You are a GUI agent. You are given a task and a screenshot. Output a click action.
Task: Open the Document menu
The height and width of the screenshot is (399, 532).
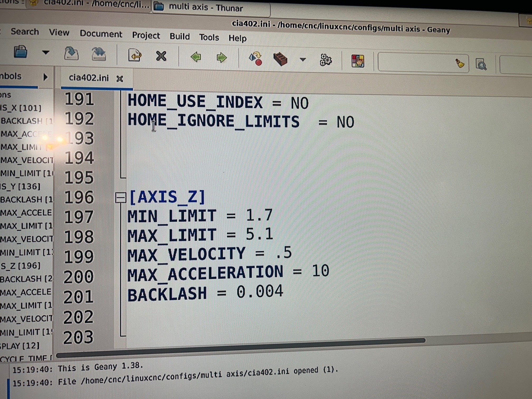(x=101, y=34)
